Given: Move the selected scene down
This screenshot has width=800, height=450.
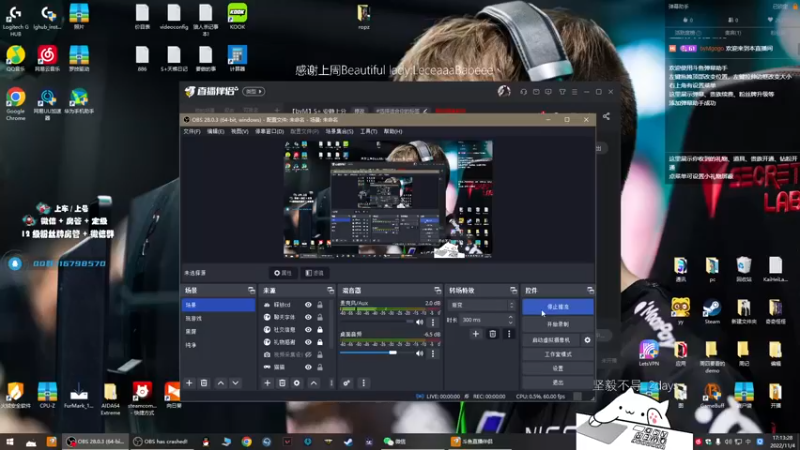Looking at the screenshot, I should pos(235,383).
